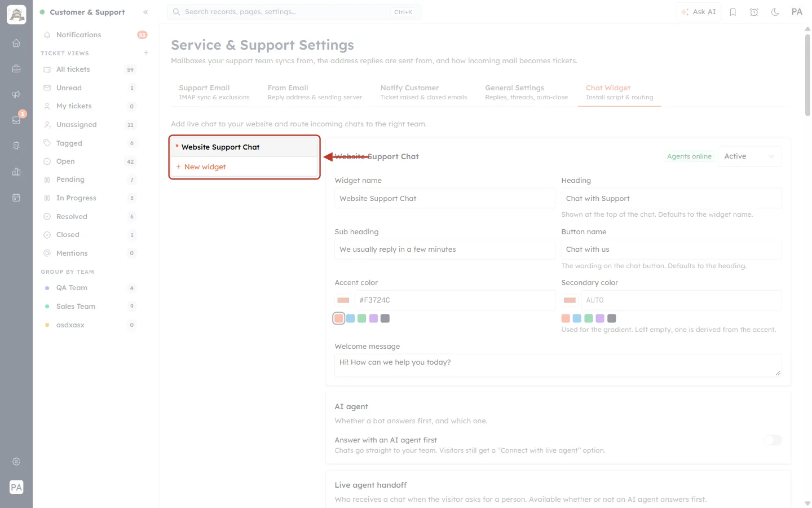The image size is (812, 508).
Task: Collapse the sidebar with double chevron
Action: click(145, 12)
